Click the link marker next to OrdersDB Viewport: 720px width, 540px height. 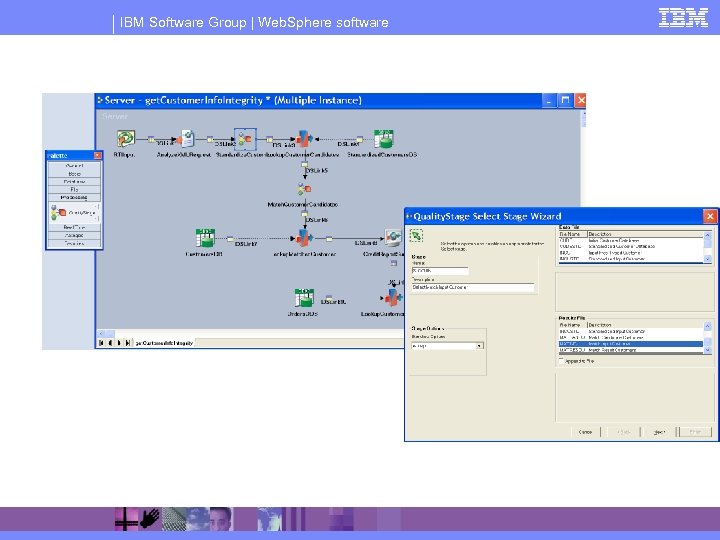coord(329,298)
